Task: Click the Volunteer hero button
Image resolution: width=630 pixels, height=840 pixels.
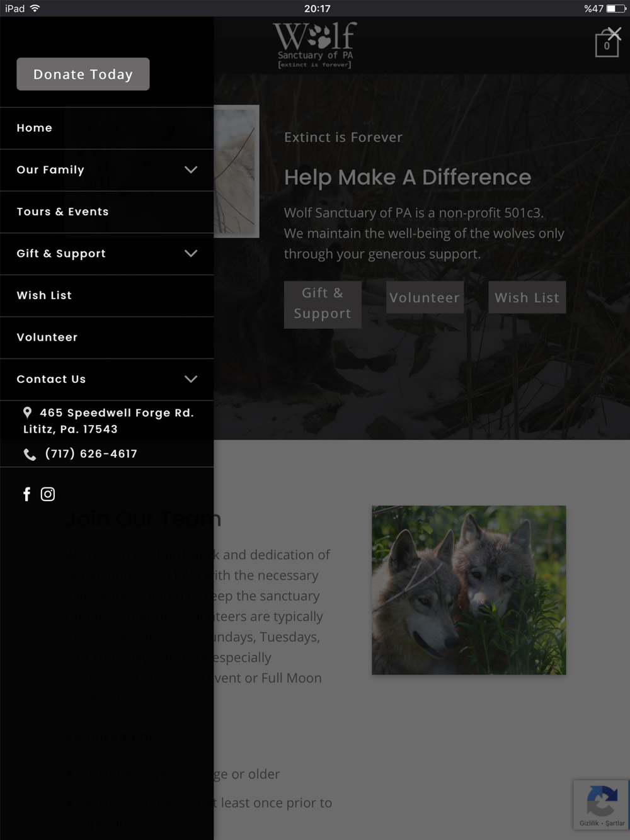Action: pyautogui.click(x=425, y=297)
